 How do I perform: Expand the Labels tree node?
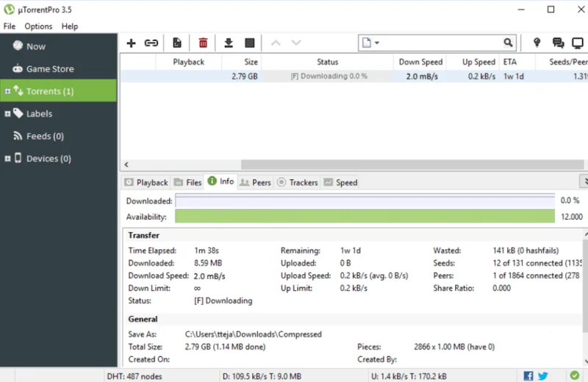[x=7, y=114]
